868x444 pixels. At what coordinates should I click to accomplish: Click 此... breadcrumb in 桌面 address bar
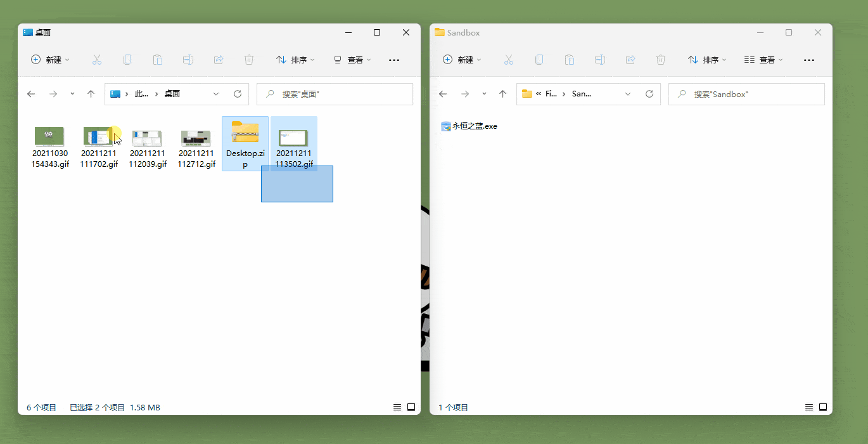141,94
